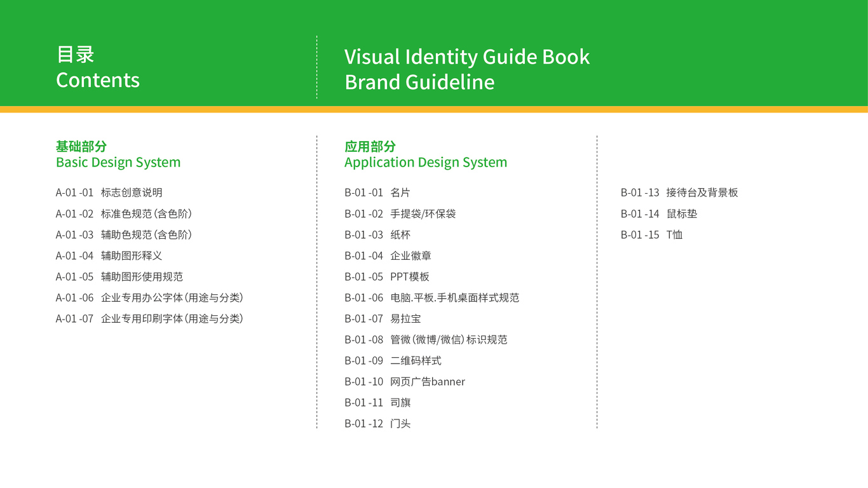The width and height of the screenshot is (868, 488).
Task: Go to B-01-07 易拉宝
Action: click(383, 318)
